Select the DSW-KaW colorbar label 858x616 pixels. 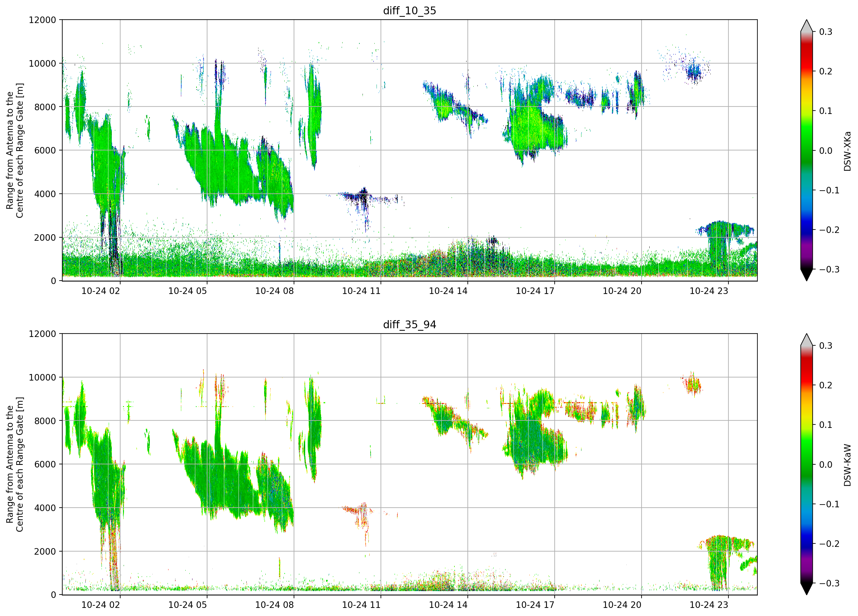(x=847, y=465)
